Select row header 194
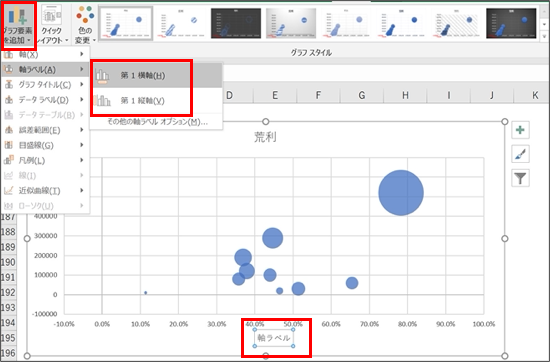 [8, 322]
